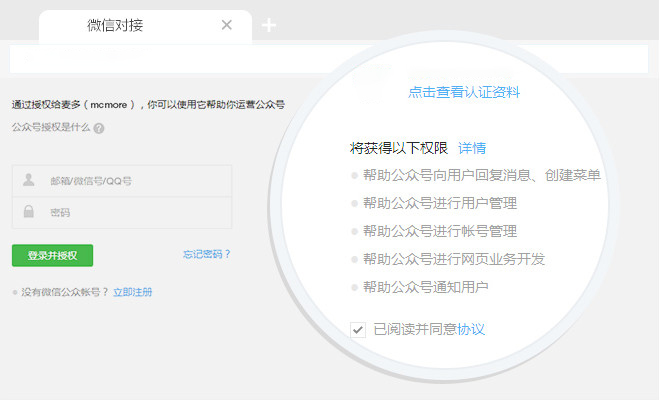This screenshot has width=660, height=400.
Task: Click the text 帮助公众号通知用户
Action: [426, 287]
